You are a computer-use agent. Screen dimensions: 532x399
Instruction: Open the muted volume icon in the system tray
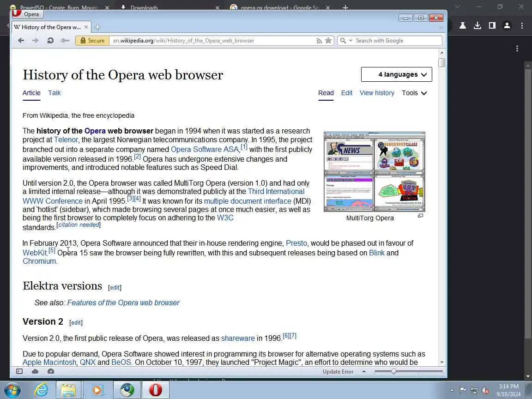click(x=485, y=391)
